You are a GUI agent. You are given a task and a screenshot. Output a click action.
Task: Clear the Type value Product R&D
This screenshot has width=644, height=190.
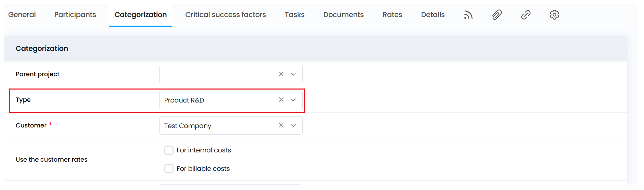tap(281, 100)
